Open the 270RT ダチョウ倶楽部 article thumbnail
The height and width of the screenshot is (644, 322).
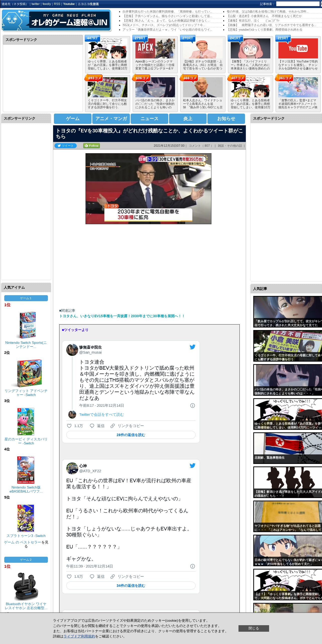coord(203,48)
